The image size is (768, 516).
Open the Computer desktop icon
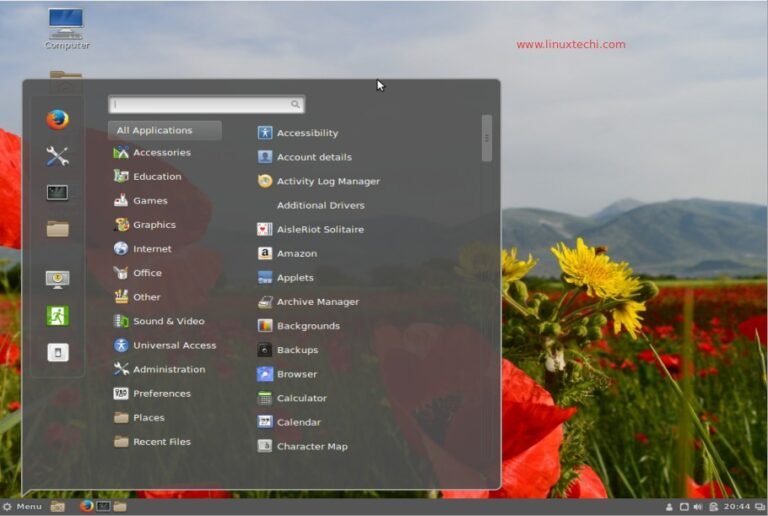[67, 29]
